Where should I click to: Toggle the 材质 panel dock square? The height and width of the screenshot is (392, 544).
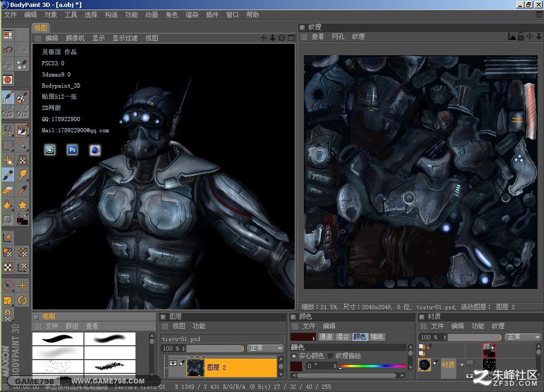[x=421, y=317]
